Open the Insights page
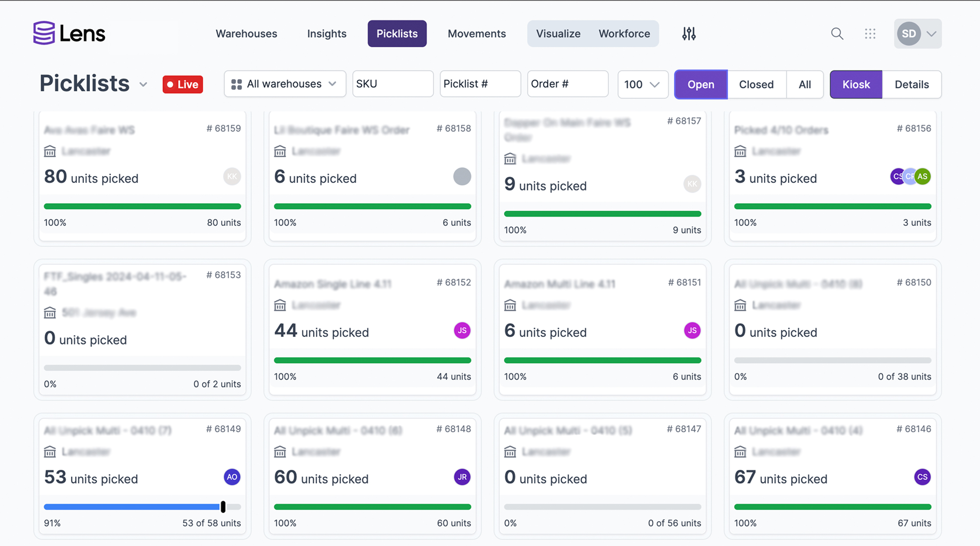The image size is (980, 546). tap(327, 33)
